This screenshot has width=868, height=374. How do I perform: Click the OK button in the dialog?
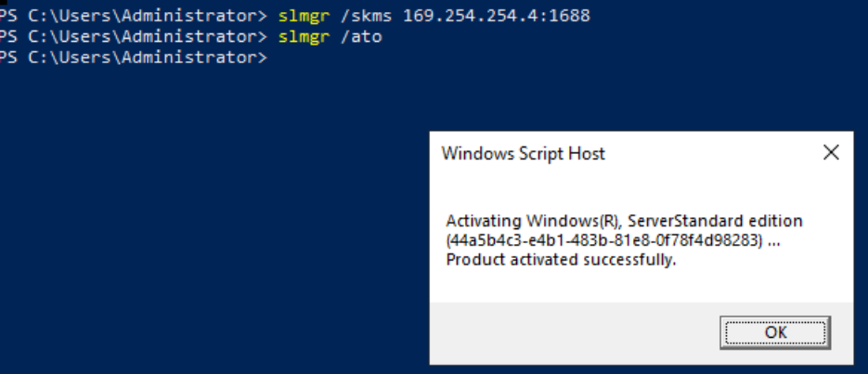pos(774,332)
